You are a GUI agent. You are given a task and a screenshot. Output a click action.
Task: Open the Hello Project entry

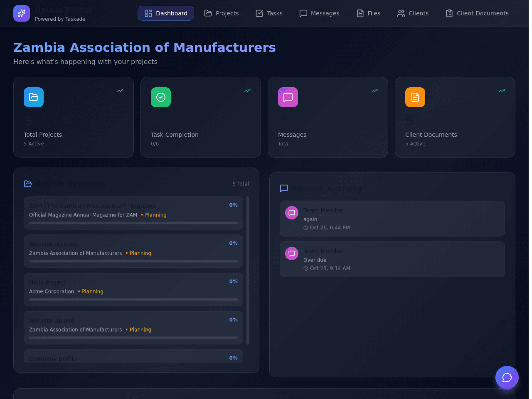coord(133,289)
